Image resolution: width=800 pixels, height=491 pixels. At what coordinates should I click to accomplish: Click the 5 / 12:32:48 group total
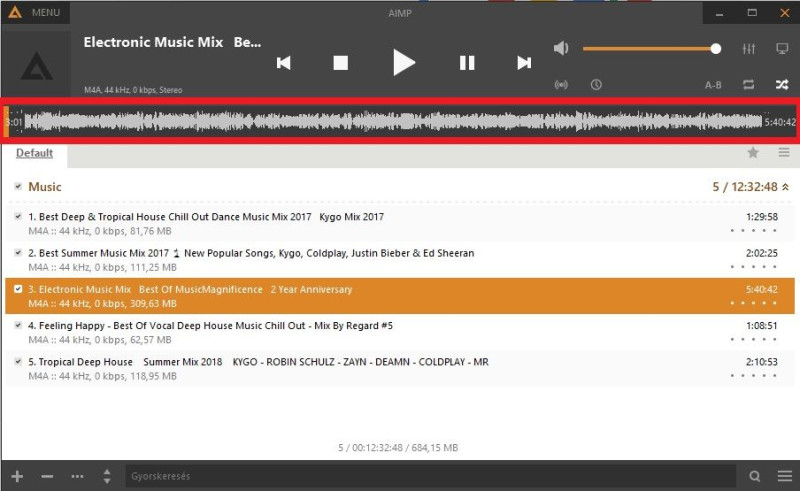(x=745, y=187)
